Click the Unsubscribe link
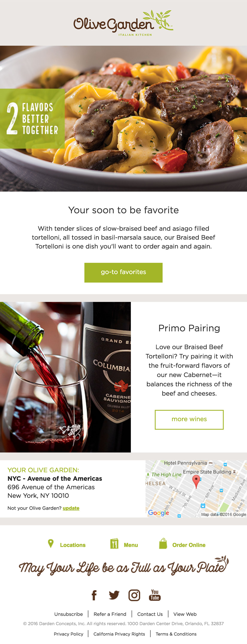The width and height of the screenshot is (247, 644). [x=68, y=614]
